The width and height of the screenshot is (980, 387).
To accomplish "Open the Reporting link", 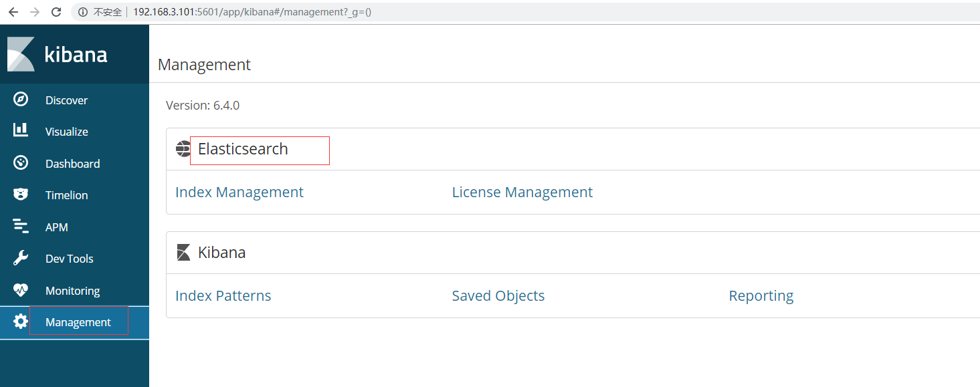I will click(761, 296).
